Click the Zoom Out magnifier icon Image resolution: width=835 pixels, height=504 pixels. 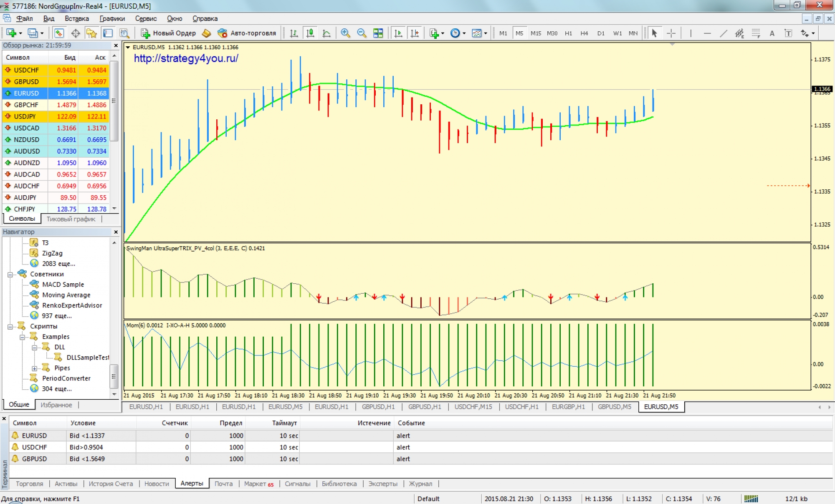(x=362, y=33)
